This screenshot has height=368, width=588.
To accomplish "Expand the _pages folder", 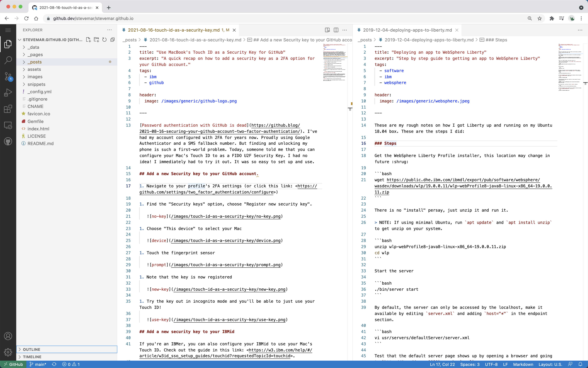I will (67, 55).
